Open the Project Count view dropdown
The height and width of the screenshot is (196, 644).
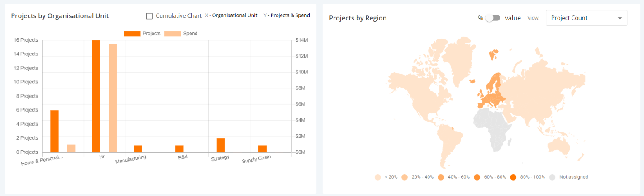(x=586, y=18)
